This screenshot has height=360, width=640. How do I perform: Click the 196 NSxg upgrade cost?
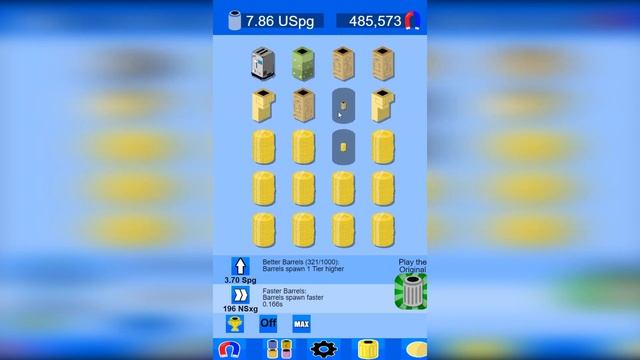point(240,309)
